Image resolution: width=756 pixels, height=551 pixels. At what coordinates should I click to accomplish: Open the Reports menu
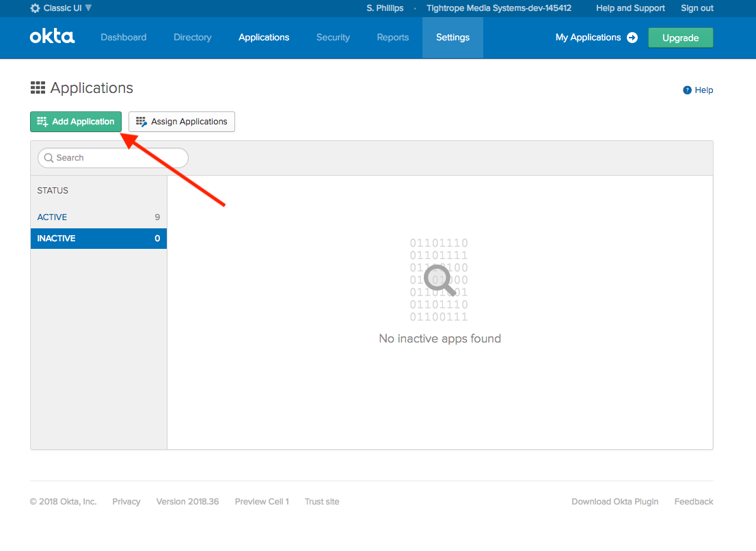pos(393,38)
